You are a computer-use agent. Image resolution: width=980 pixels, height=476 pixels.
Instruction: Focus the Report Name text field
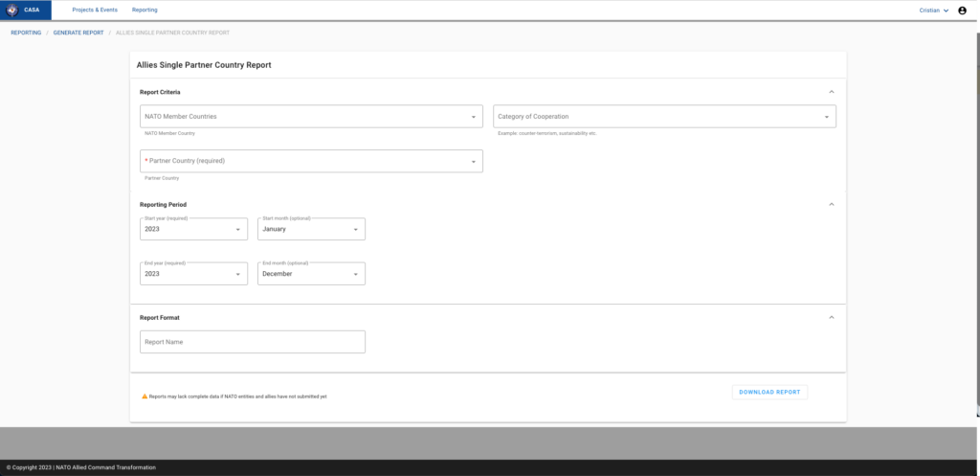click(252, 342)
